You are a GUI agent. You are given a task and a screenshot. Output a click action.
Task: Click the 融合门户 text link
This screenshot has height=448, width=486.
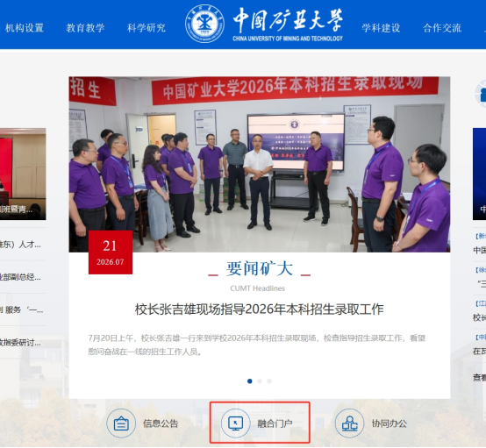pyautogui.click(x=275, y=423)
